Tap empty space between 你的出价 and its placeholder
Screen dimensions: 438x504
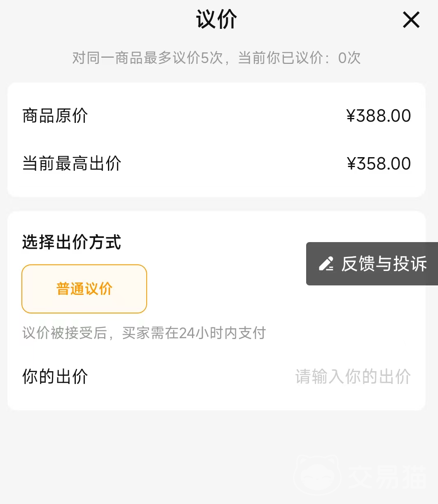[190, 377]
